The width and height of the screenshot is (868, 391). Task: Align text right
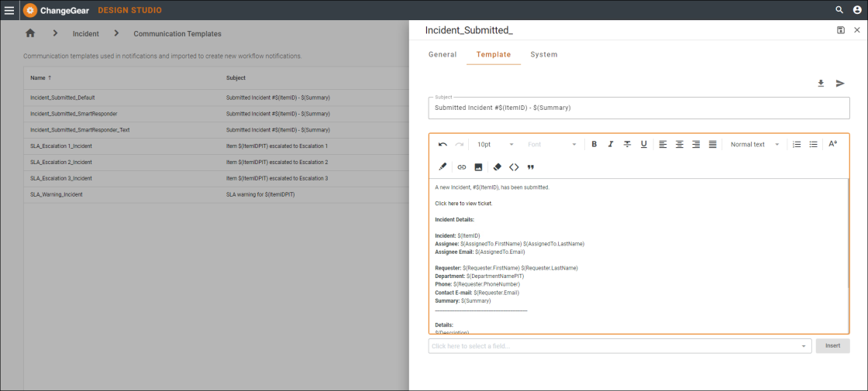pos(696,144)
